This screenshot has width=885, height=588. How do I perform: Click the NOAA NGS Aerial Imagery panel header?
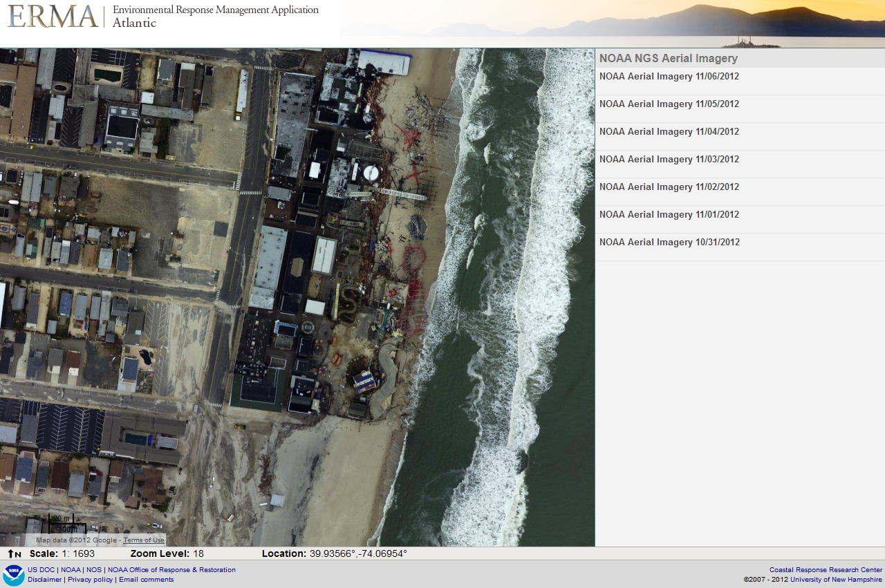(x=668, y=59)
